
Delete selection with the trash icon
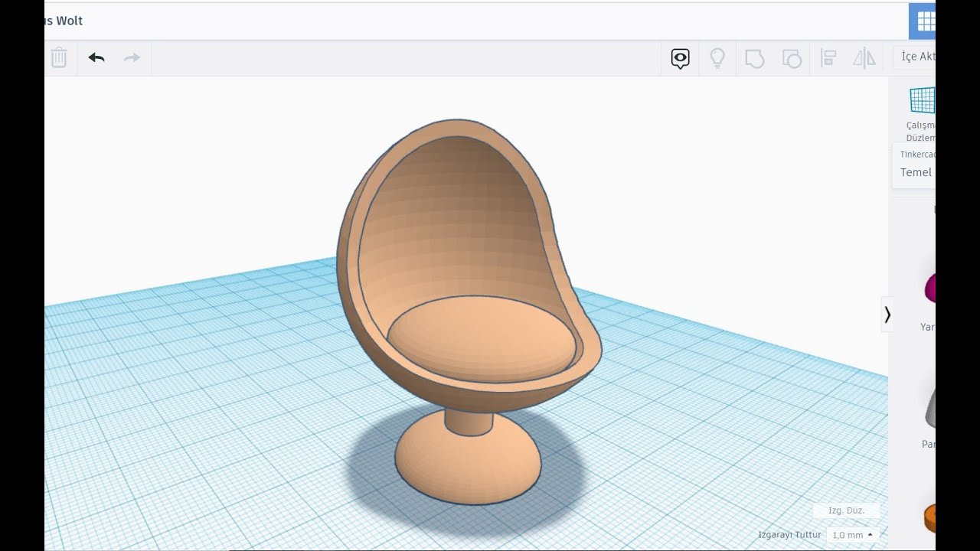pyautogui.click(x=59, y=57)
